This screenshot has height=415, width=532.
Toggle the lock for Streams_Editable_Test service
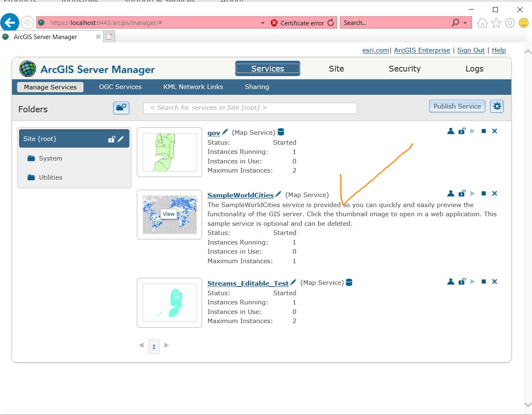tap(462, 282)
